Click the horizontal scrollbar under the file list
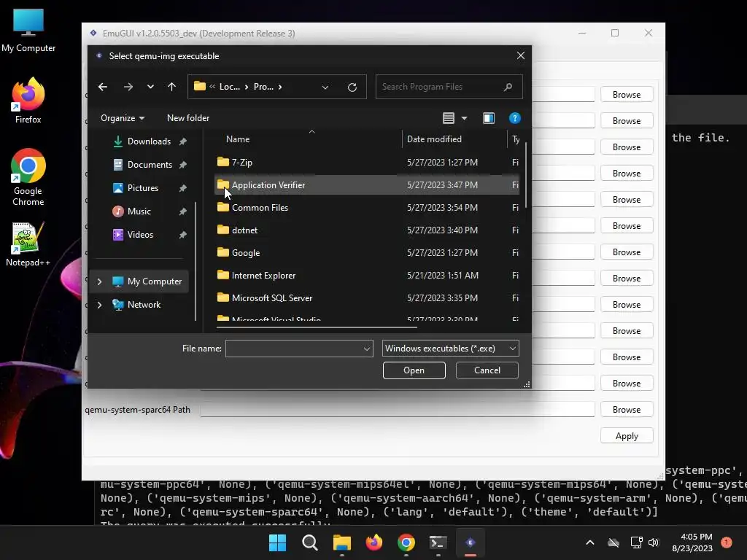Viewport: 747px width, 560px height. (317, 327)
